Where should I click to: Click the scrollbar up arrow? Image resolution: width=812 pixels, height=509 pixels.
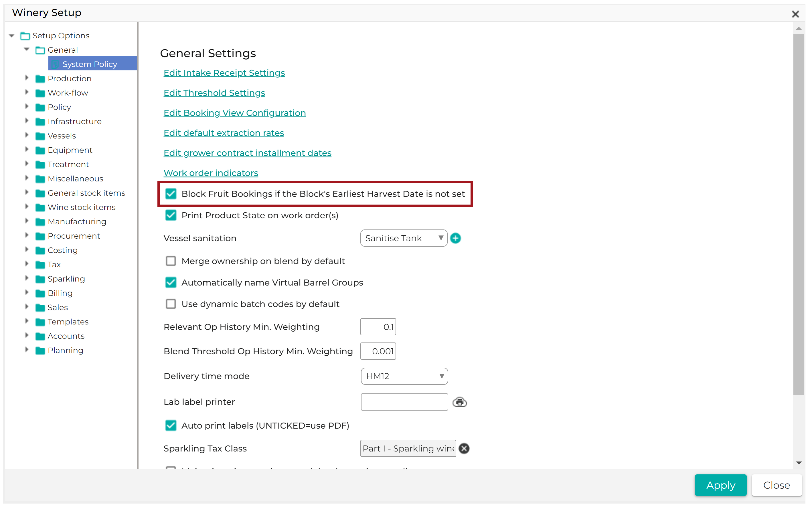point(799,29)
